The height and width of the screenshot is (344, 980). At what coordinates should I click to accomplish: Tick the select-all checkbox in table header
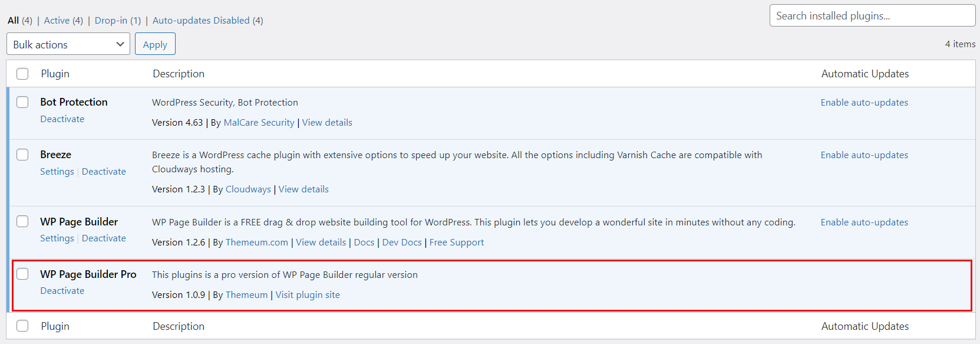click(22, 74)
